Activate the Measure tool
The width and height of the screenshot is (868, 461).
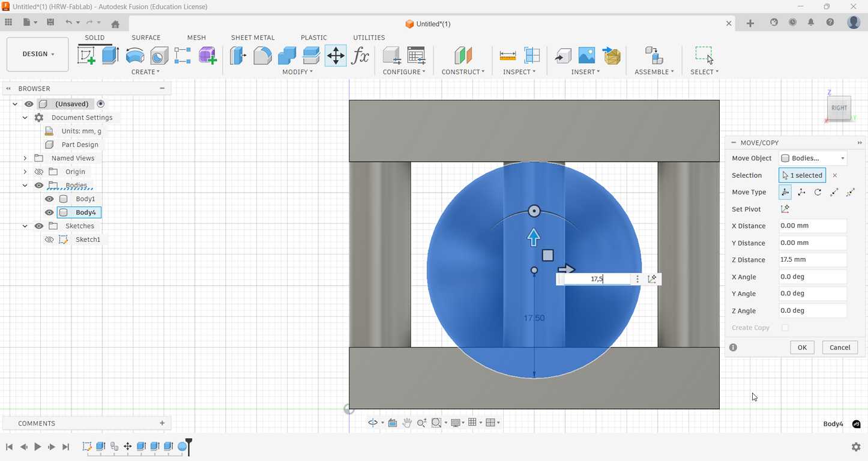tap(508, 56)
